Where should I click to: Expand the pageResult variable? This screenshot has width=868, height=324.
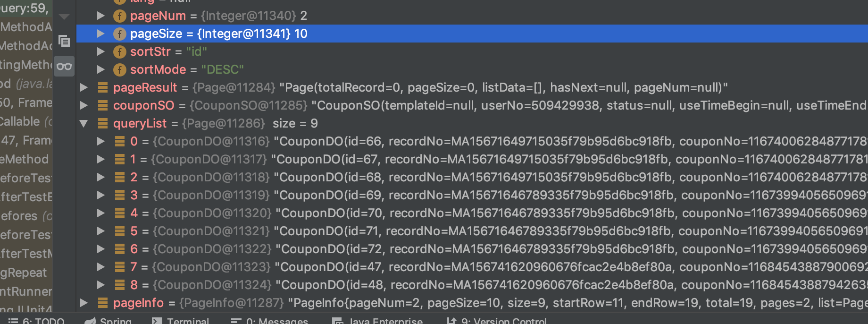click(84, 87)
